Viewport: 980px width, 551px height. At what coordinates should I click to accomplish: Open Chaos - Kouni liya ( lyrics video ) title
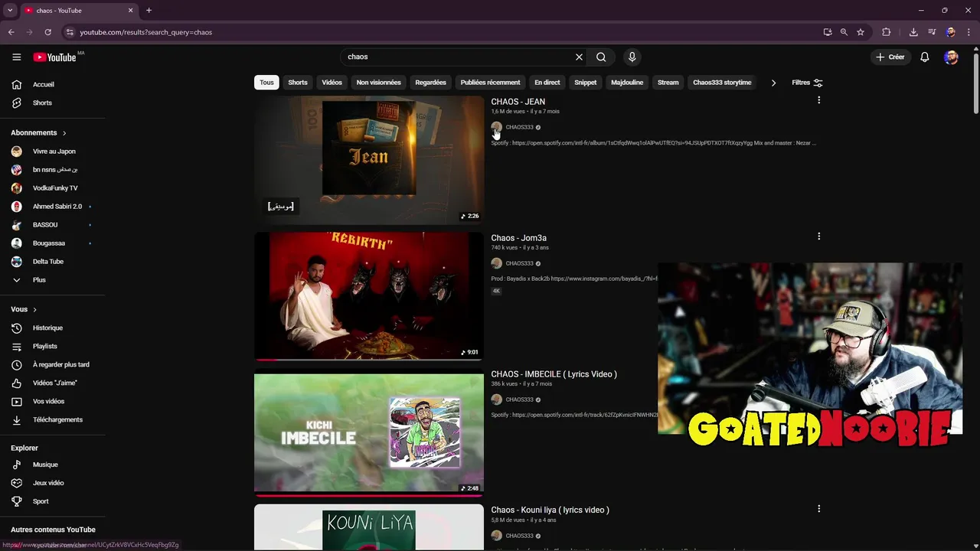pos(550,510)
